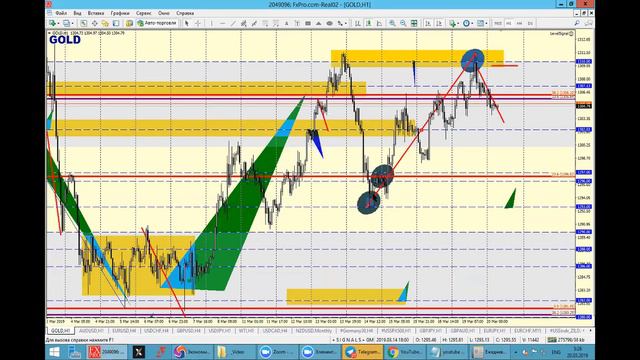Switch to the GBPUSD,H4 chart tab
The width and height of the screenshot is (640, 360).
click(189, 331)
